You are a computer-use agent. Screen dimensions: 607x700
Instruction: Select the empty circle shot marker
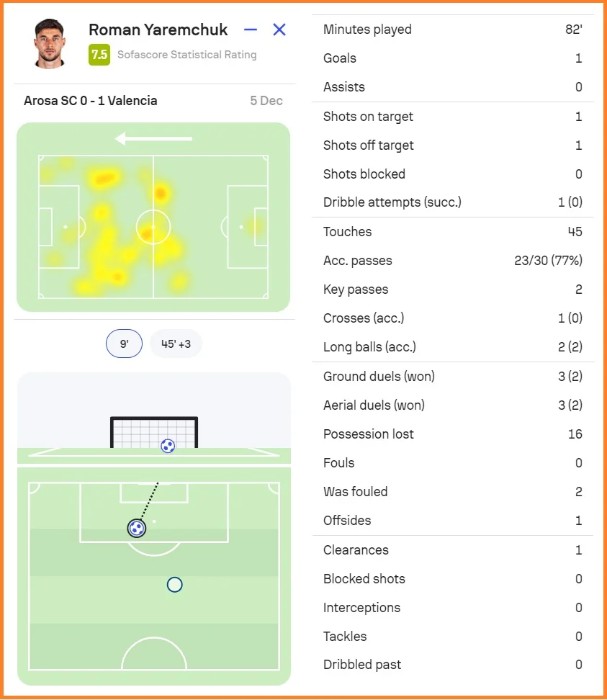174,585
